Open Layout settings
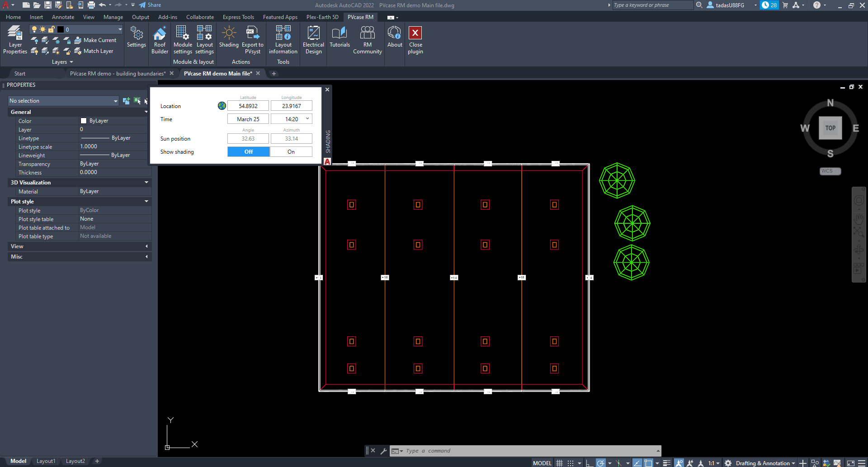The image size is (868, 467). coord(204,40)
